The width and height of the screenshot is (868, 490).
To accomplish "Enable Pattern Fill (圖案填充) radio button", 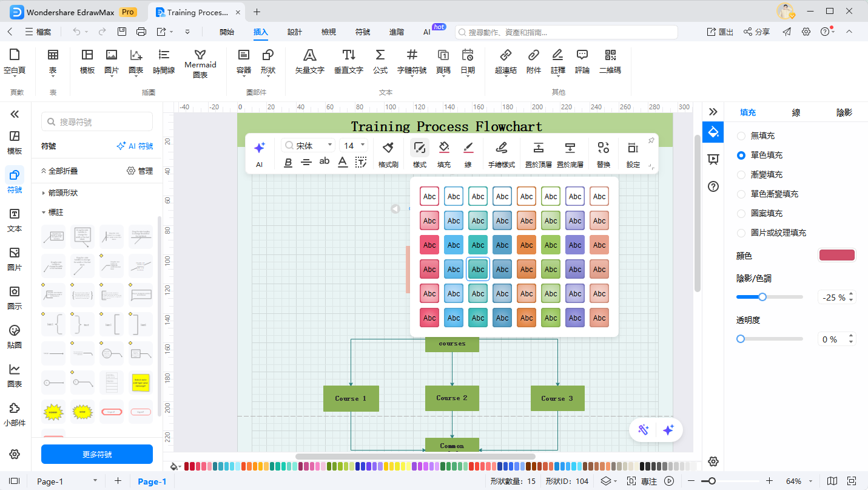I will (741, 214).
